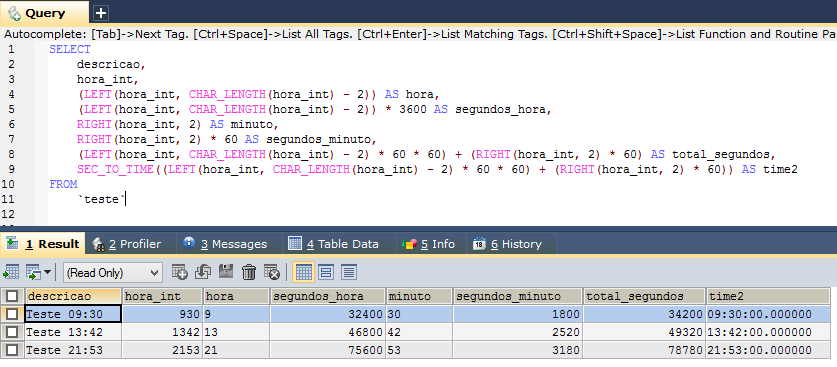Image resolution: width=837 pixels, height=367 pixels.
Task: Sort by hora_int column header
Action: pyautogui.click(x=162, y=296)
